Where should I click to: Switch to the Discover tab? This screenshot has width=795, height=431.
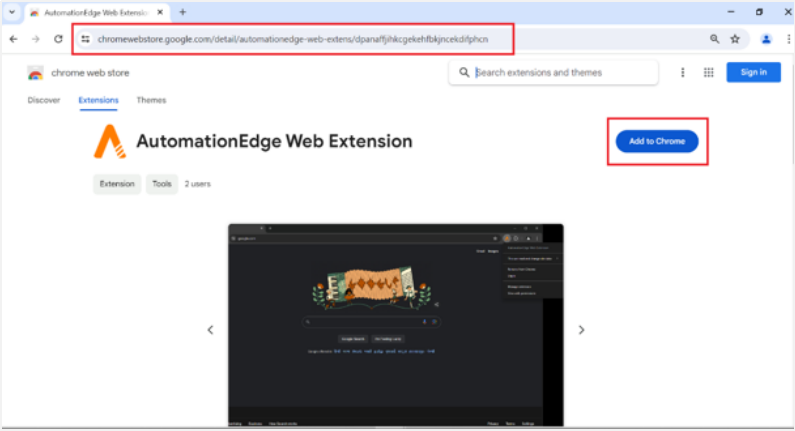pos(44,100)
